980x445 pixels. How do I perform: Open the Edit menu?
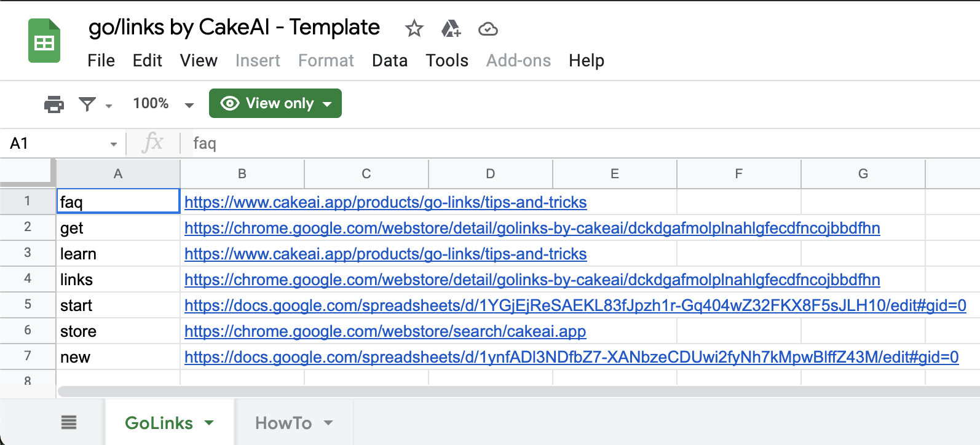[148, 60]
